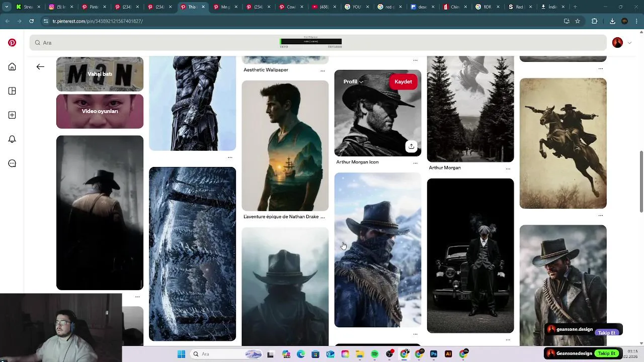Screen dimensions: 644x362
Task: Open more options for Arthur Morgan Icon pin
Action: pos(415,162)
